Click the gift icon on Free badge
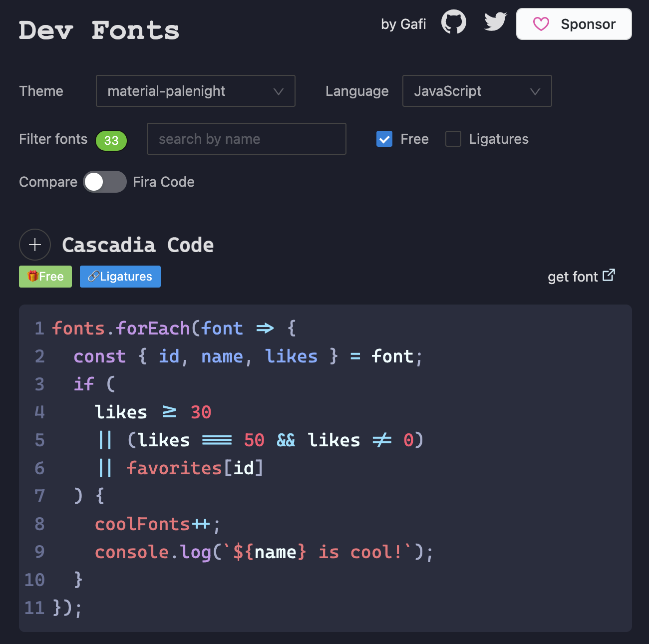Viewport: 649px width, 644px height. pyautogui.click(x=32, y=276)
